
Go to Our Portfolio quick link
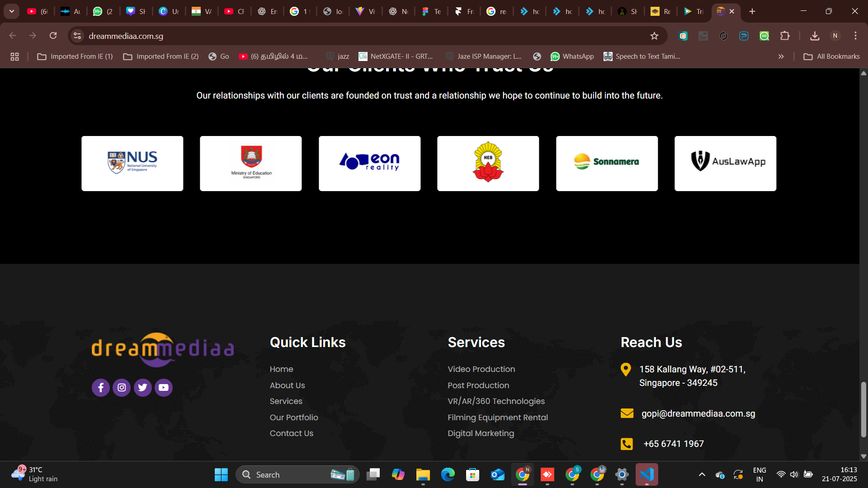click(294, 418)
